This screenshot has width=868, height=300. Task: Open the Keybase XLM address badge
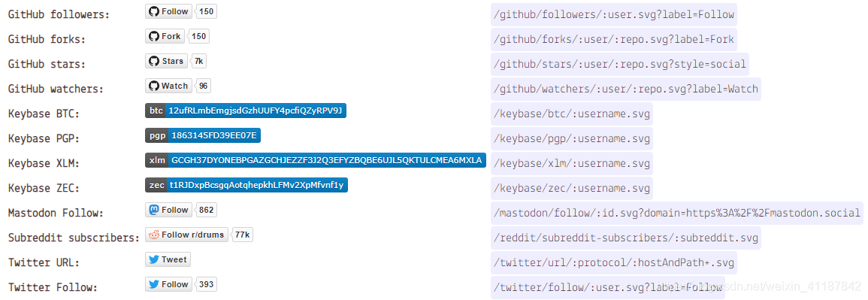click(x=316, y=160)
